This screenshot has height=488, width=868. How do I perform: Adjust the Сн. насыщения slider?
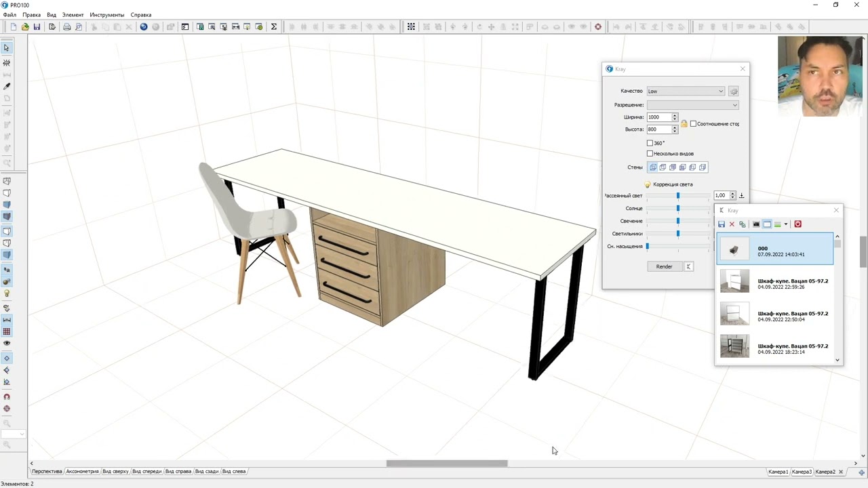coord(648,247)
